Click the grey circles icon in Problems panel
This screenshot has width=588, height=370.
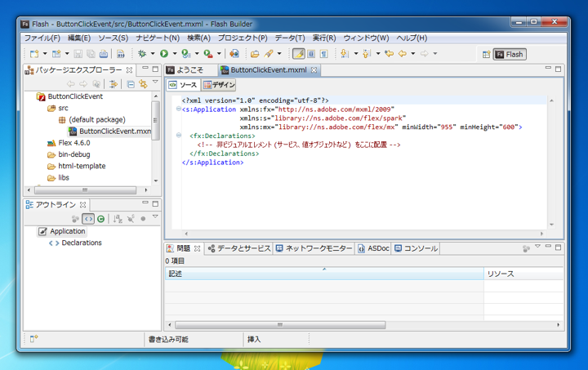click(x=526, y=248)
